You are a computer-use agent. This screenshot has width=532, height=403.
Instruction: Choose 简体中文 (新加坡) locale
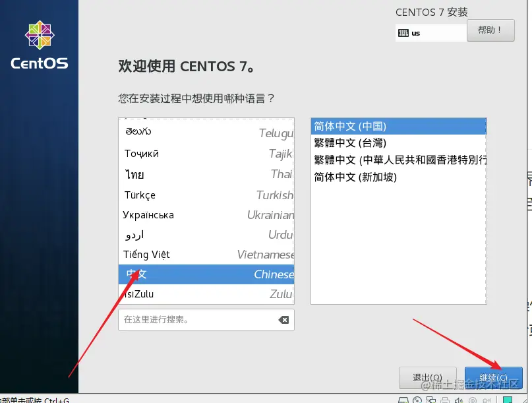399,177
